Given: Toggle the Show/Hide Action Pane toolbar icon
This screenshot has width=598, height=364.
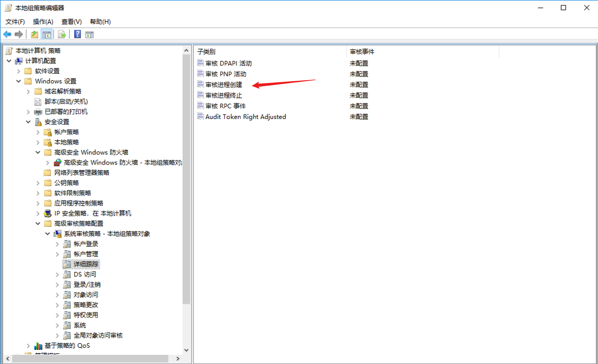Looking at the screenshot, I should coord(89,34).
